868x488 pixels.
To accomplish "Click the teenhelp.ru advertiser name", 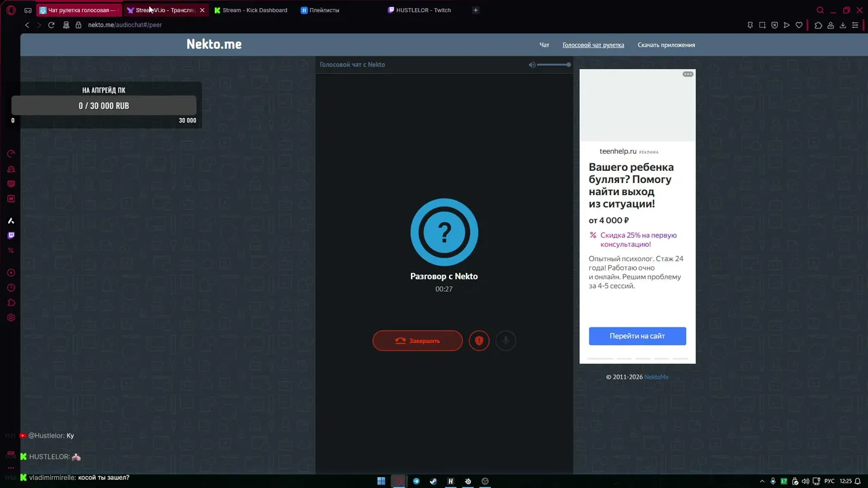I will [x=618, y=152].
